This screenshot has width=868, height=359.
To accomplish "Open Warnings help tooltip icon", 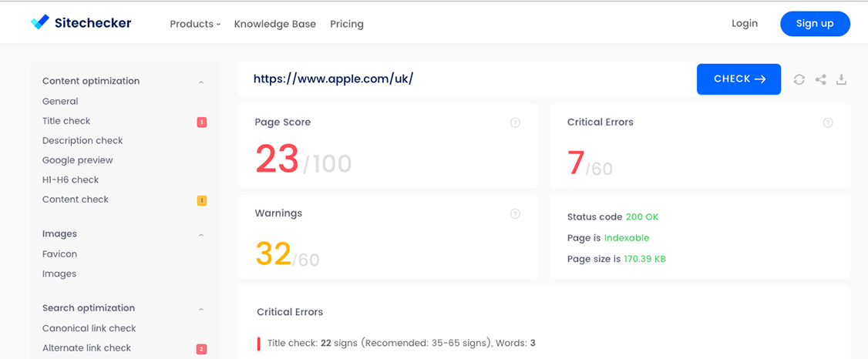I will click(x=515, y=213).
